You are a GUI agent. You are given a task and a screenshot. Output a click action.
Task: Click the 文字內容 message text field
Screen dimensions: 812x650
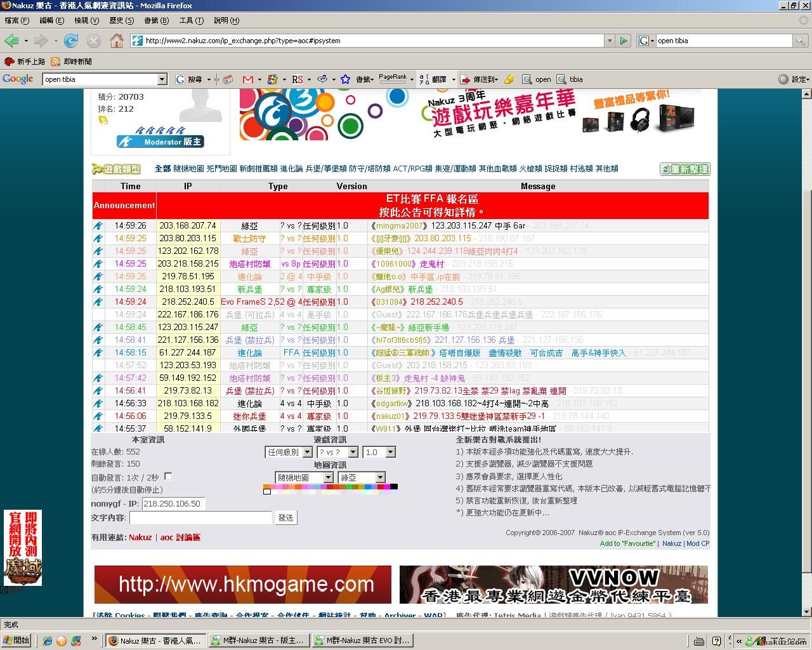[x=200, y=518]
